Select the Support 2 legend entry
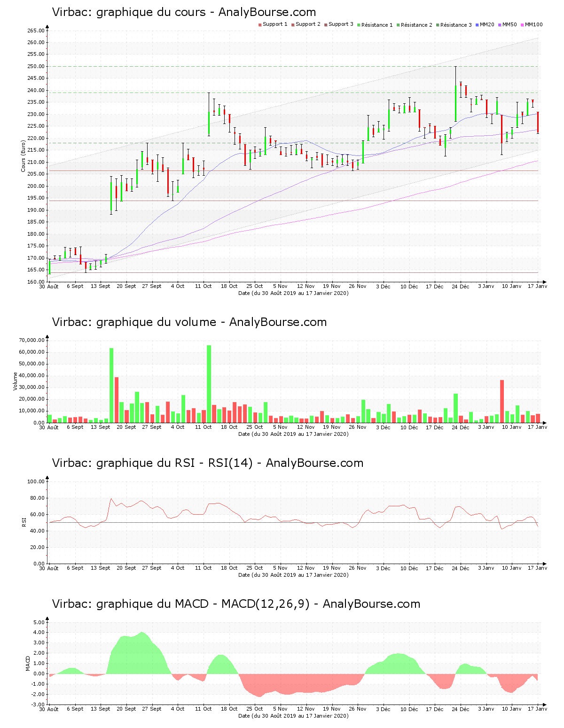 [x=306, y=24]
